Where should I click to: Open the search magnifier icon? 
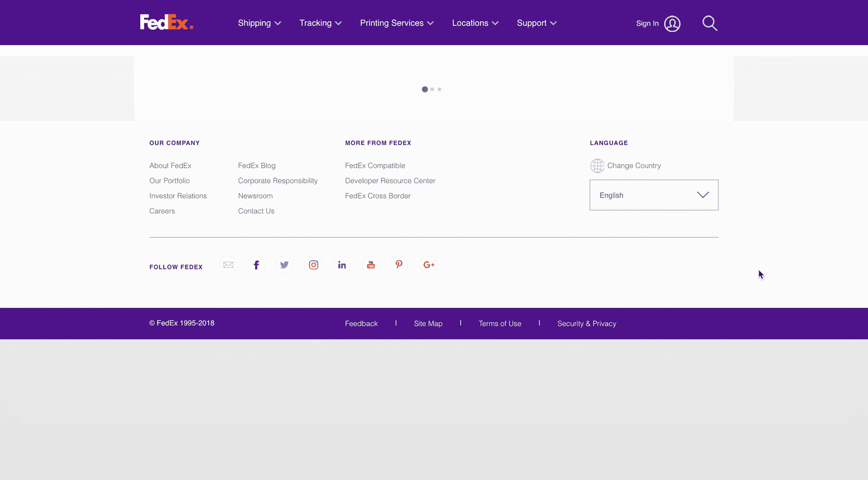pos(710,23)
